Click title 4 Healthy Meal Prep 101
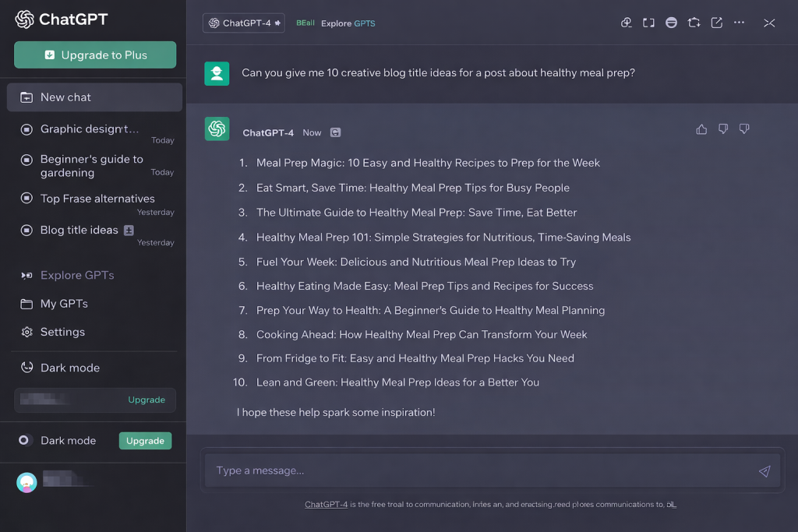The image size is (798, 532). tap(443, 237)
